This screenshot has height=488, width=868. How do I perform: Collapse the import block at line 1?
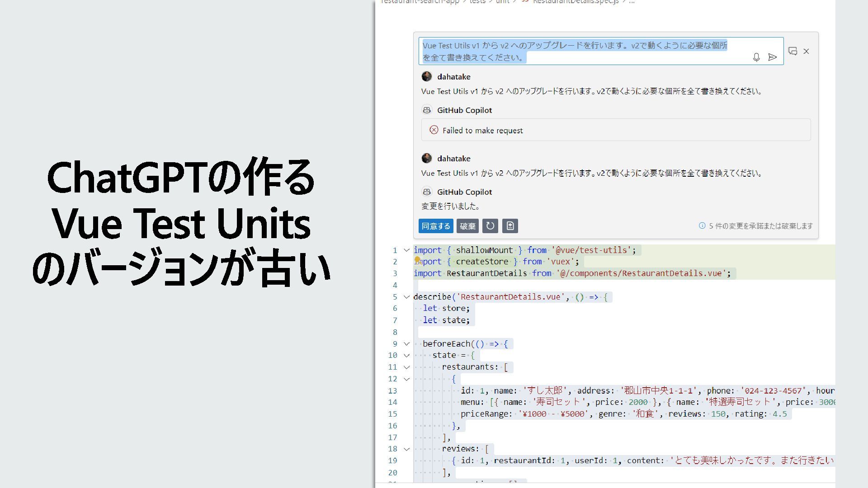click(406, 250)
